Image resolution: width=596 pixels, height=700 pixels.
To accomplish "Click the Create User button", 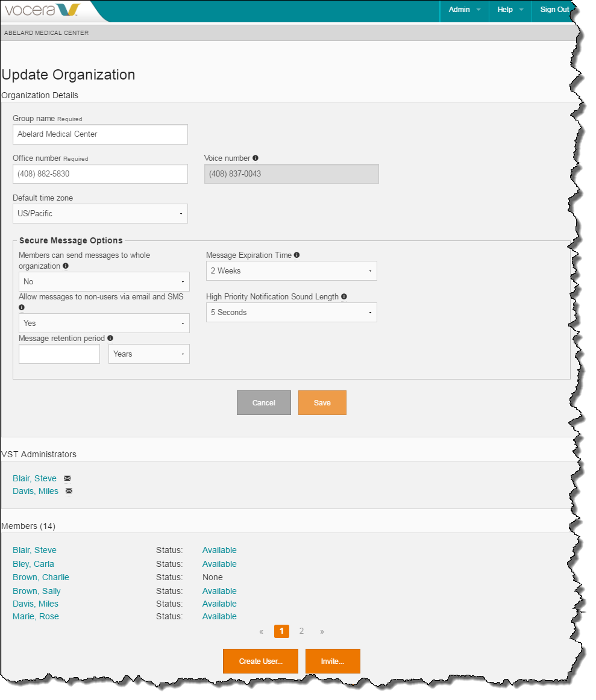I will click(260, 661).
